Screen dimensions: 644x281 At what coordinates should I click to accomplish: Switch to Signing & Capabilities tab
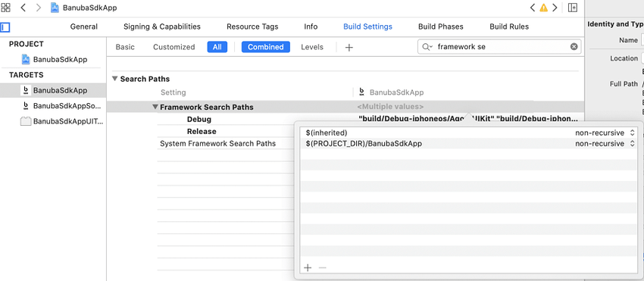point(162,27)
